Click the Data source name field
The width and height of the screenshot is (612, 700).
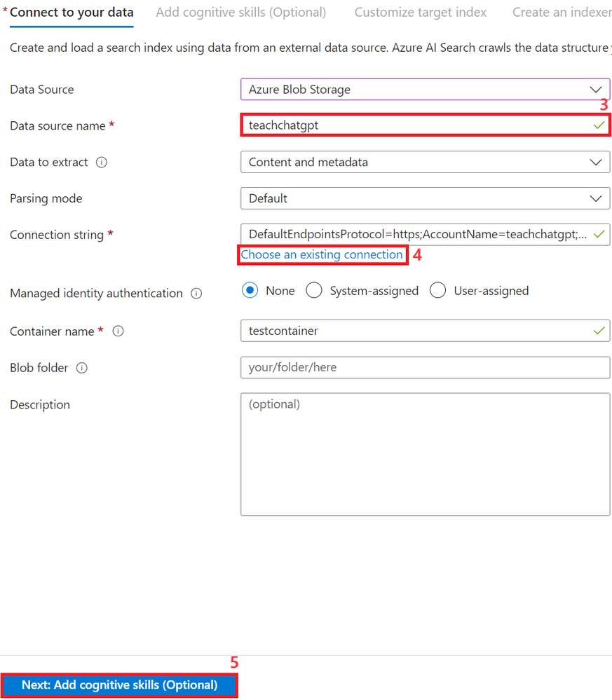[417, 126]
